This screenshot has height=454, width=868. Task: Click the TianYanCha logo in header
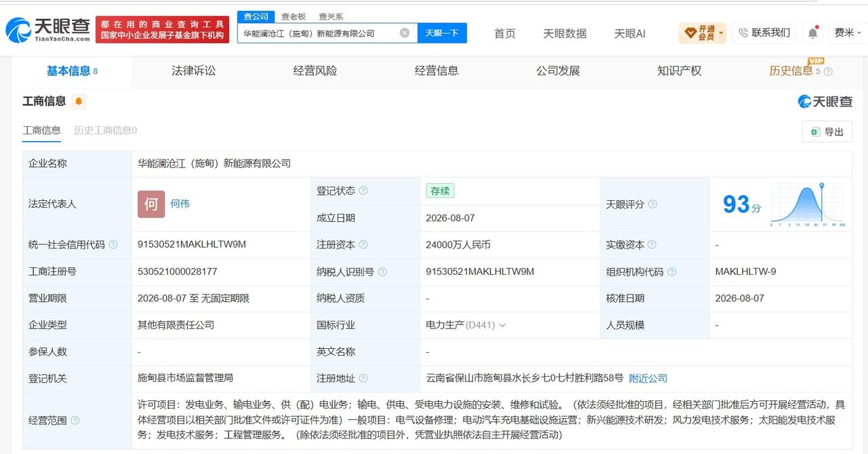click(47, 30)
